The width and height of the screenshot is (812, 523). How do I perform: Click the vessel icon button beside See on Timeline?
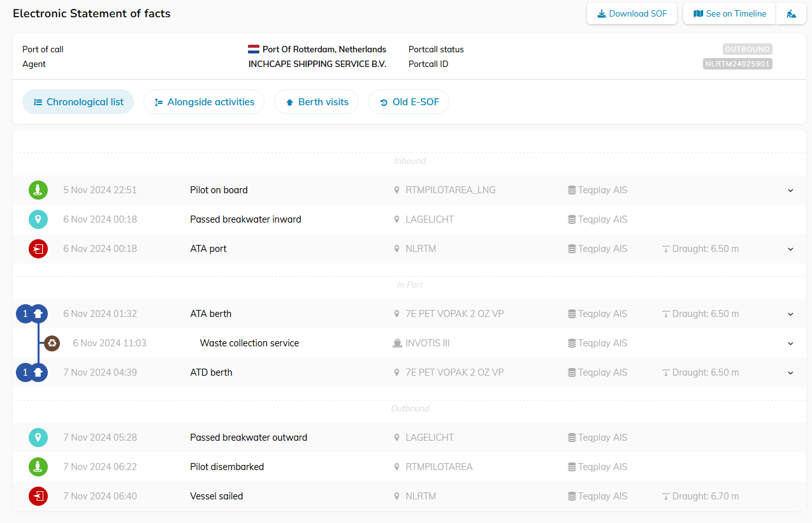tap(791, 13)
